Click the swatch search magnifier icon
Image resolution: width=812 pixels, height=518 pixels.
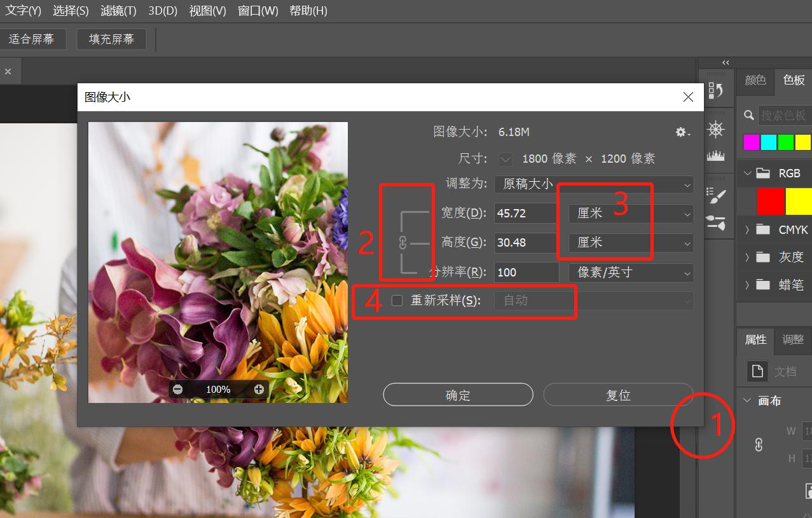(749, 115)
